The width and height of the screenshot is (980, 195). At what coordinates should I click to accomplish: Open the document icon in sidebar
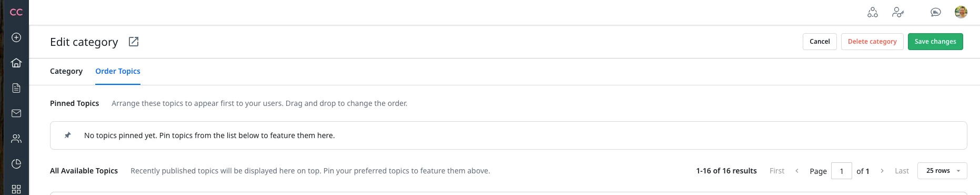(16, 88)
